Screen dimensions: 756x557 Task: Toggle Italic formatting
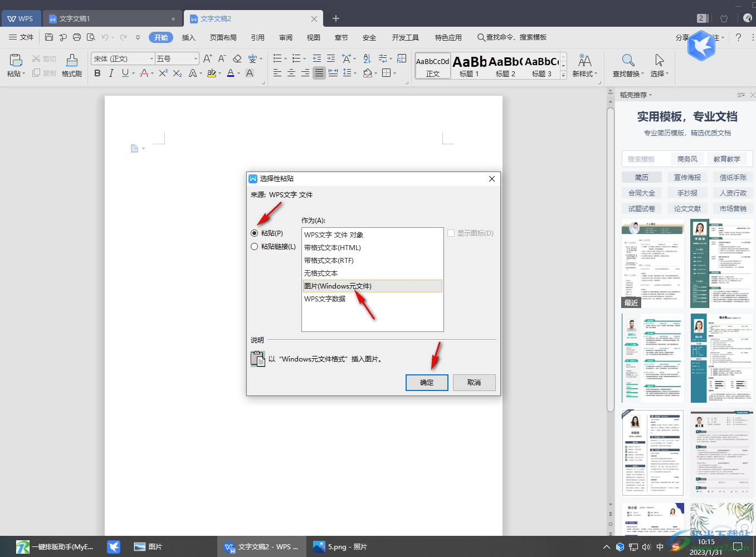click(x=111, y=73)
